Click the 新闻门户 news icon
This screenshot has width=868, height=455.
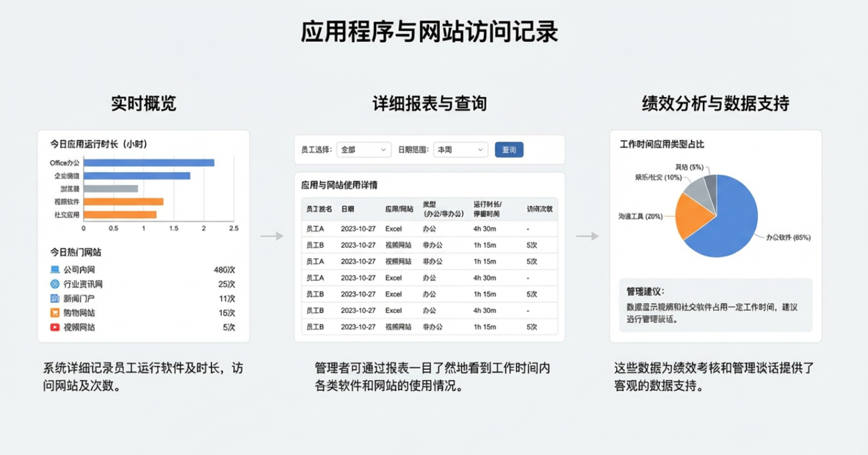[55, 298]
